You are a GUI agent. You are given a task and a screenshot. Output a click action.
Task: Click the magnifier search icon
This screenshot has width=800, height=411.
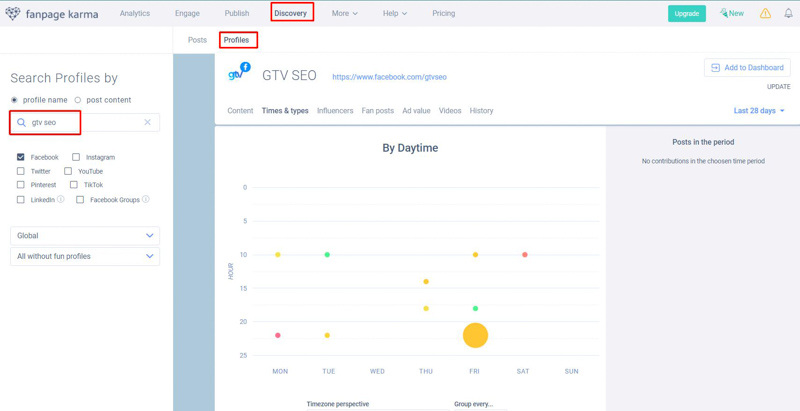tap(21, 123)
